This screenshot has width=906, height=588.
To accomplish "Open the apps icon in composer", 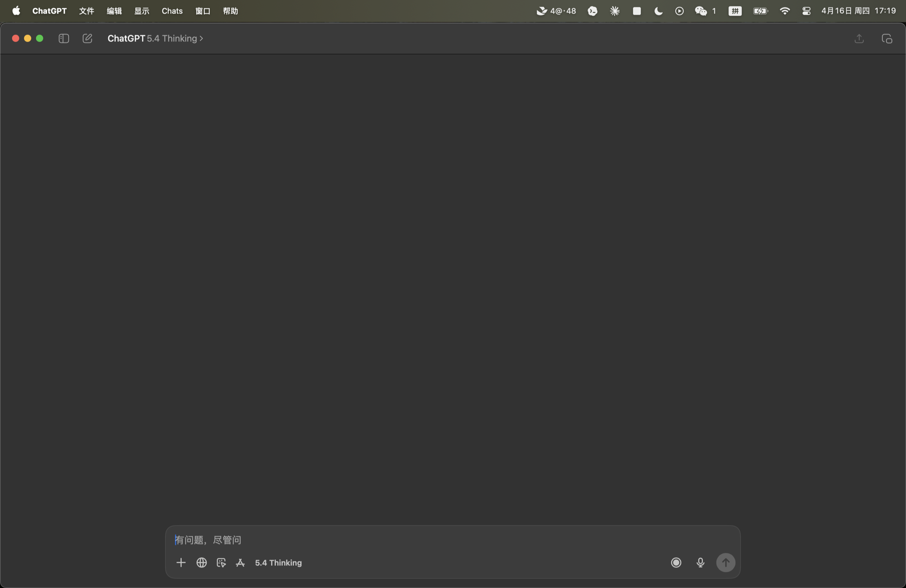I will click(x=240, y=563).
